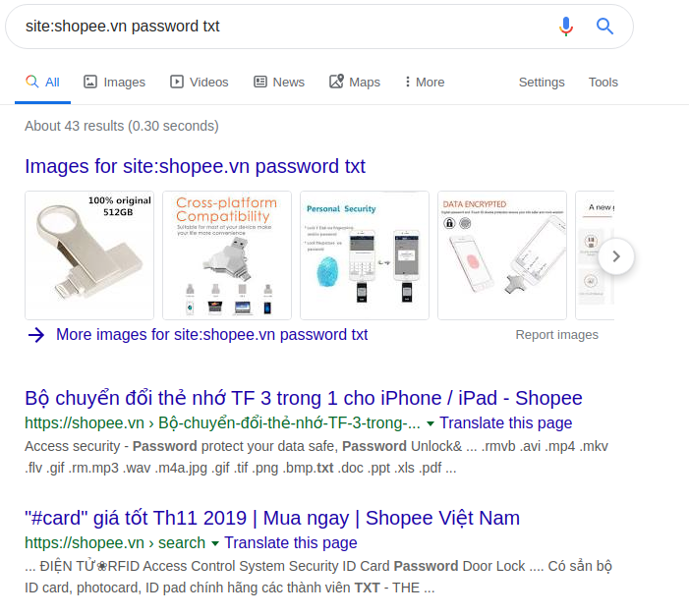Open the Settings menu
The image size is (689, 616).
542,83
